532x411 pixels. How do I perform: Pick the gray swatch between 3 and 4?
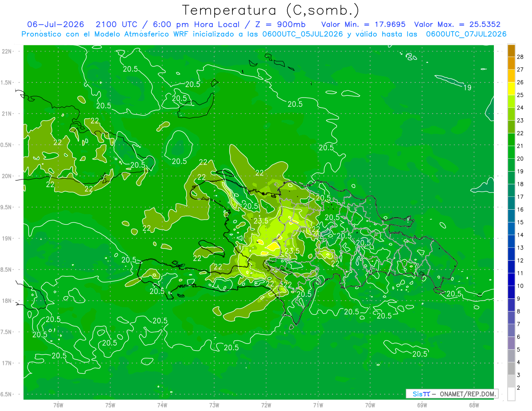pos(511,369)
